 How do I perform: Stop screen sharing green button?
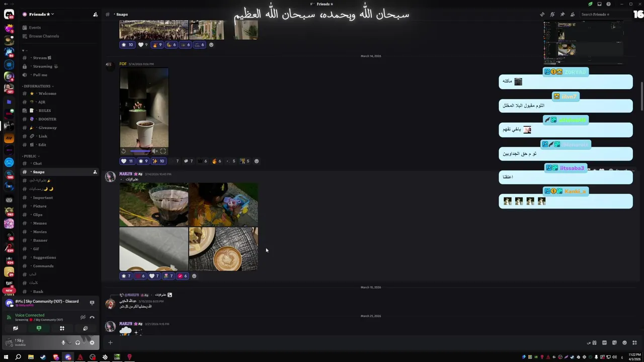coord(39,328)
